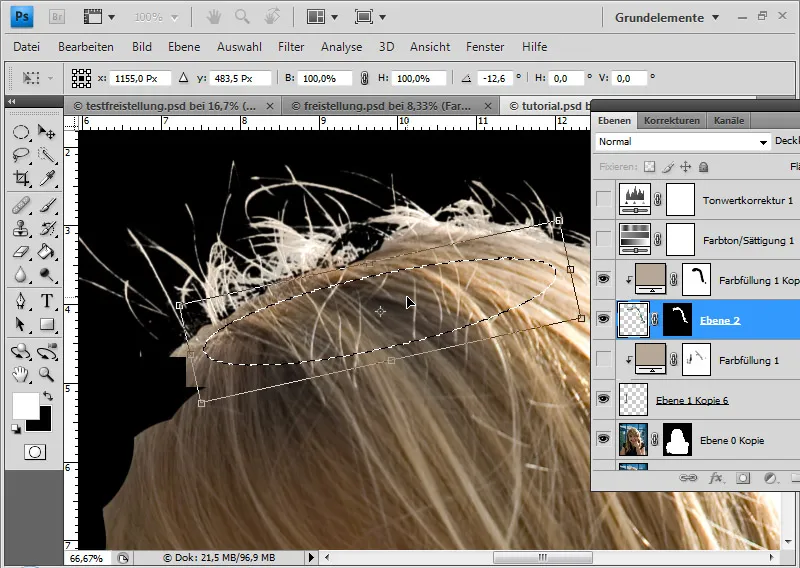Hide the Ebene 0 Kopie layer
Screen dimensions: 800x568
click(604, 439)
